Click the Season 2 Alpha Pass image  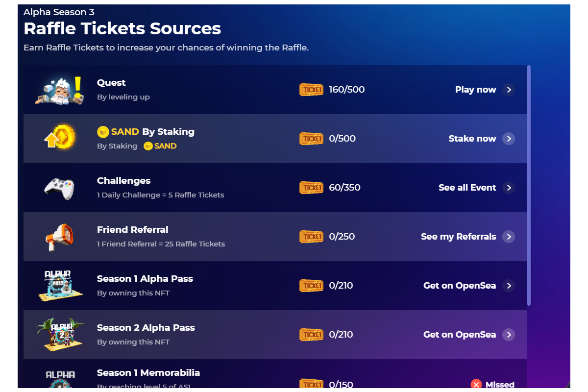[x=59, y=335]
